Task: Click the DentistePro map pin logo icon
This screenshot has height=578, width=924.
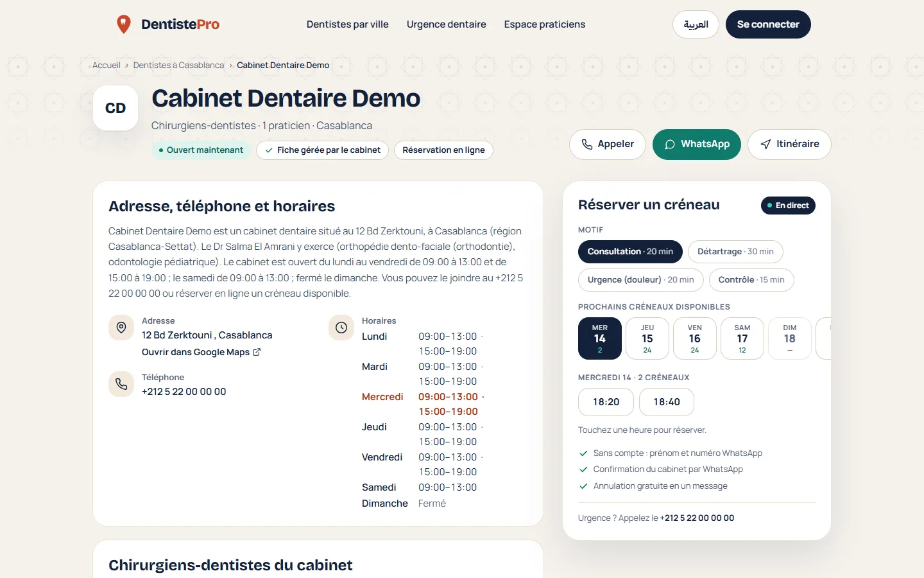Action: pos(124,24)
